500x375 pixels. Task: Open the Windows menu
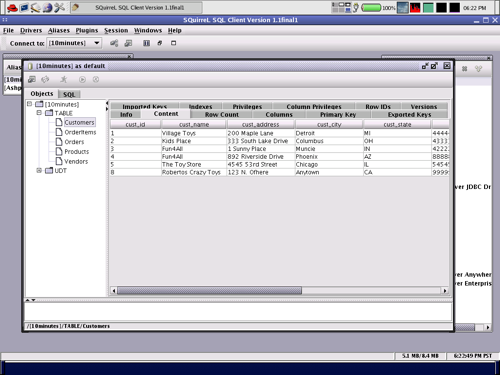click(148, 30)
